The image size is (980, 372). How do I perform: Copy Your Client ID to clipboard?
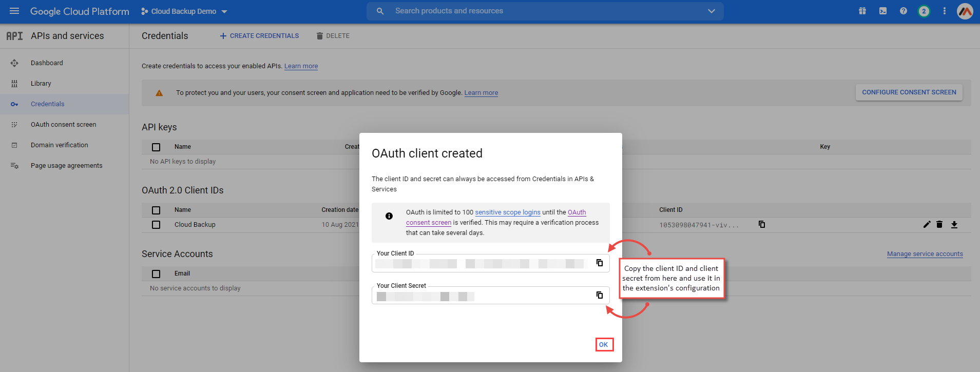pyautogui.click(x=600, y=263)
